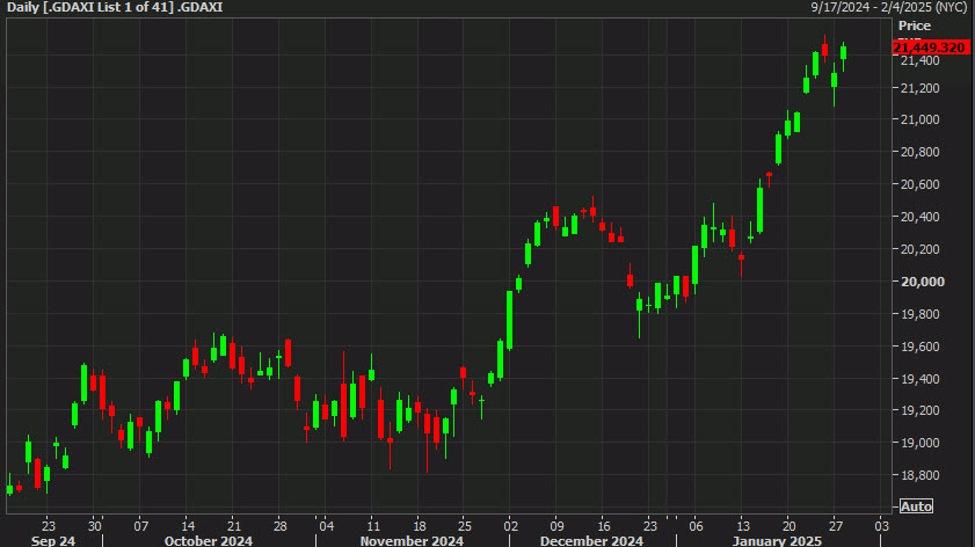Click the December 2024 month label
This screenshot has width=975, height=547.
pyautogui.click(x=591, y=541)
